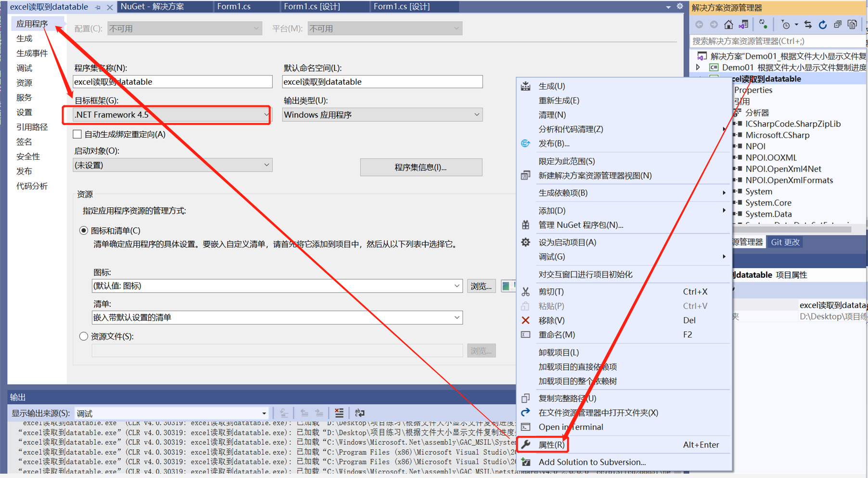
Task: Open the 代码分析 page in sidebar
Action: pos(32,186)
